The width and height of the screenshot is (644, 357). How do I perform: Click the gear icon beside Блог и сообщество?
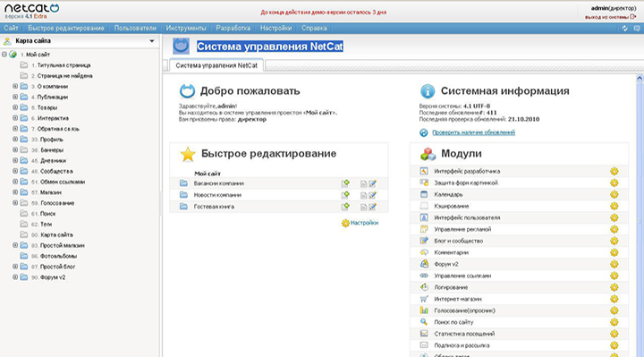(614, 242)
